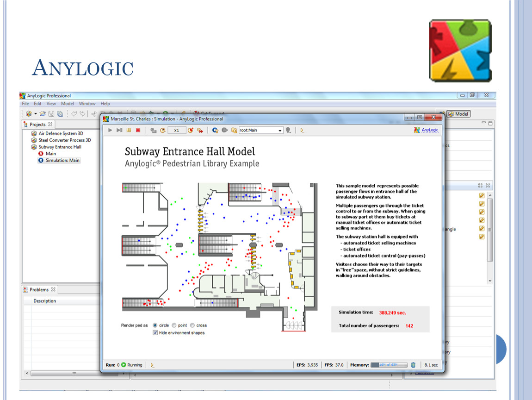Click the subway hall floor plan animation
Screen dimensions: 532x400
coord(220,257)
